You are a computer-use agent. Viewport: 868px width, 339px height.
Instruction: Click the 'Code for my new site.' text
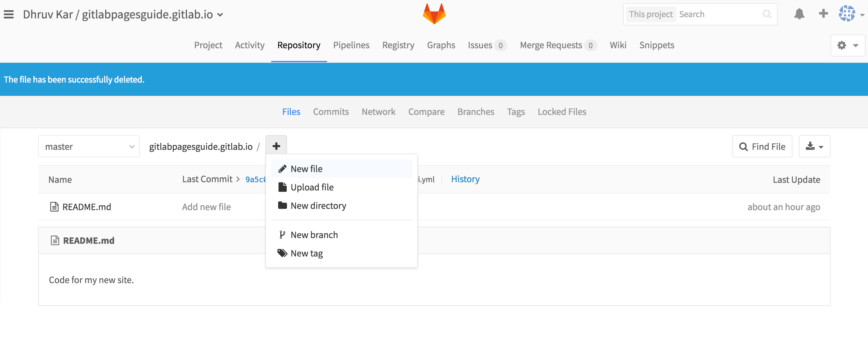click(x=91, y=280)
